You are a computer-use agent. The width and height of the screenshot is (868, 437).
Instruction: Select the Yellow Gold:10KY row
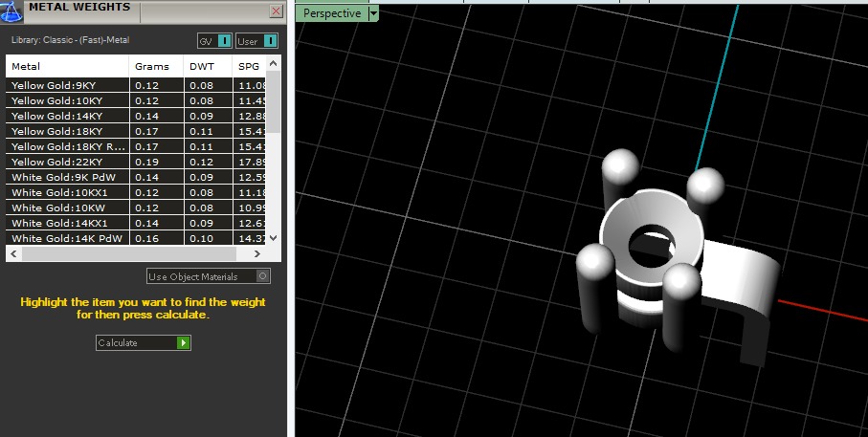click(136, 100)
